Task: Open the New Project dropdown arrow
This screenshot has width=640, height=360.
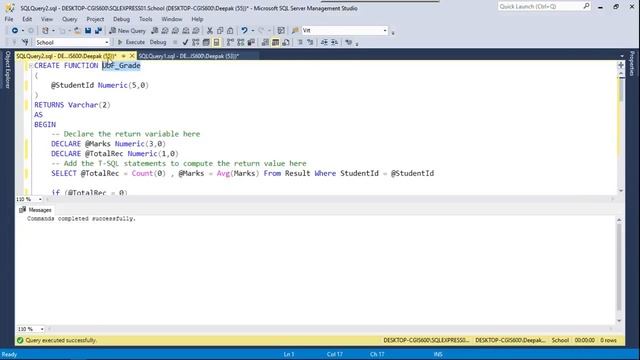Action: [53, 31]
